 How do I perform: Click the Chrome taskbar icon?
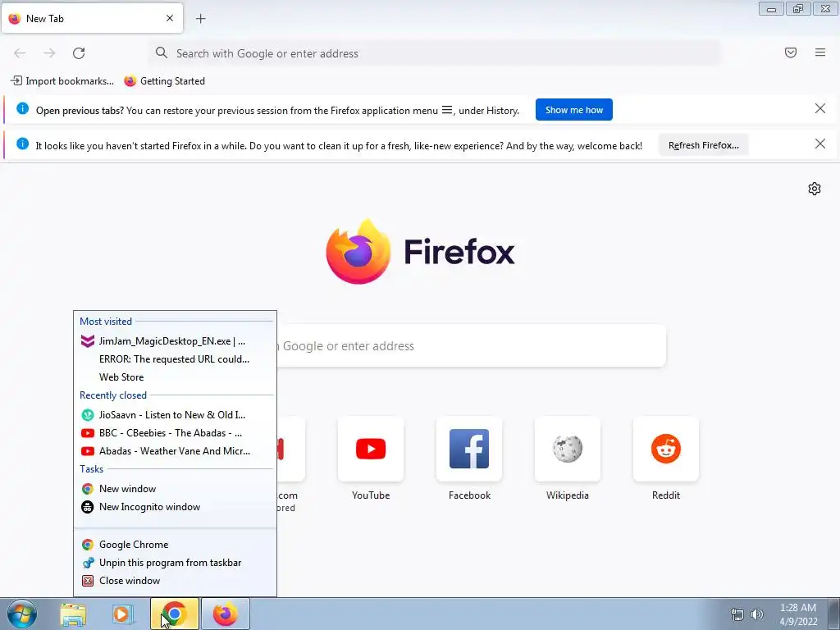point(174,614)
